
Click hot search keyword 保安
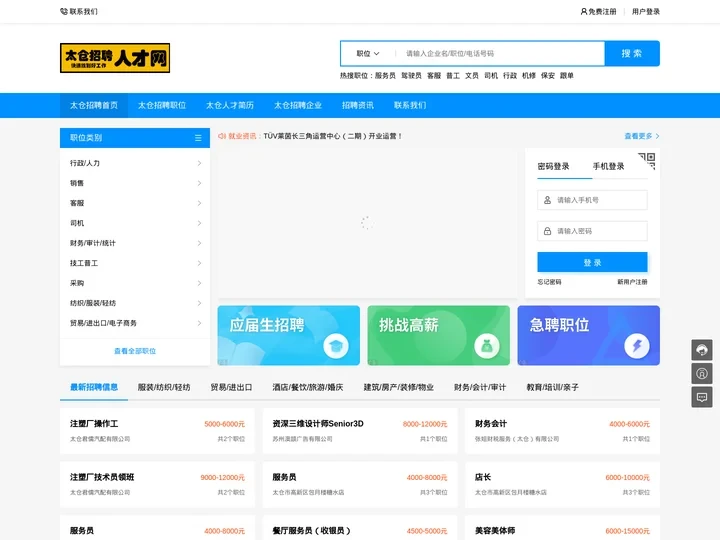[x=548, y=76]
